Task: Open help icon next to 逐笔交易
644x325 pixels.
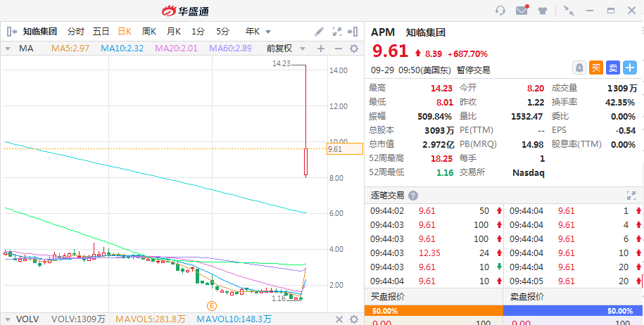Action: click(414, 196)
